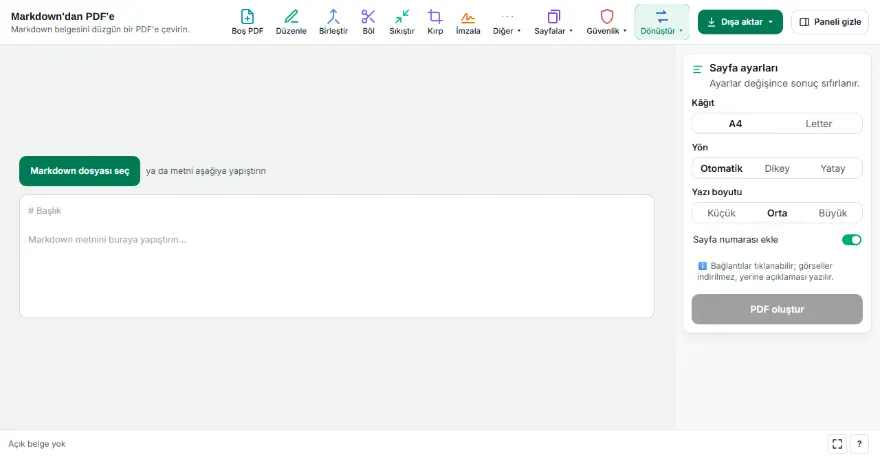This screenshot has width=880, height=457.
Task: Choose A4 paper size
Action: click(x=735, y=124)
